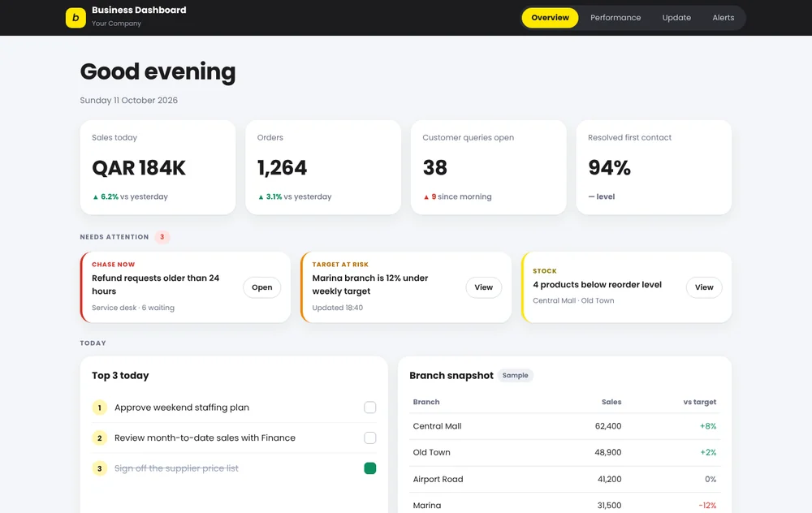Check off 'Approve weekend staffing plan'
Screen dimensions: 812x513
pos(369,407)
